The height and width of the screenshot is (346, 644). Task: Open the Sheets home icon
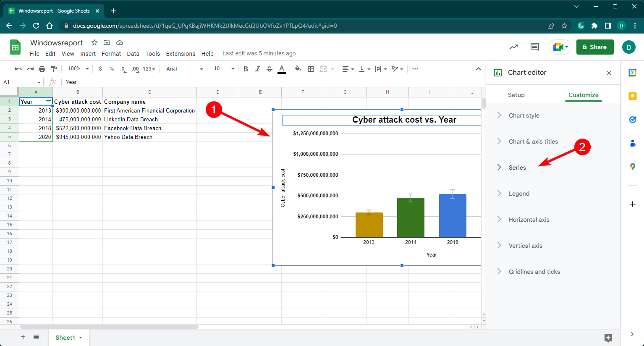click(15, 47)
